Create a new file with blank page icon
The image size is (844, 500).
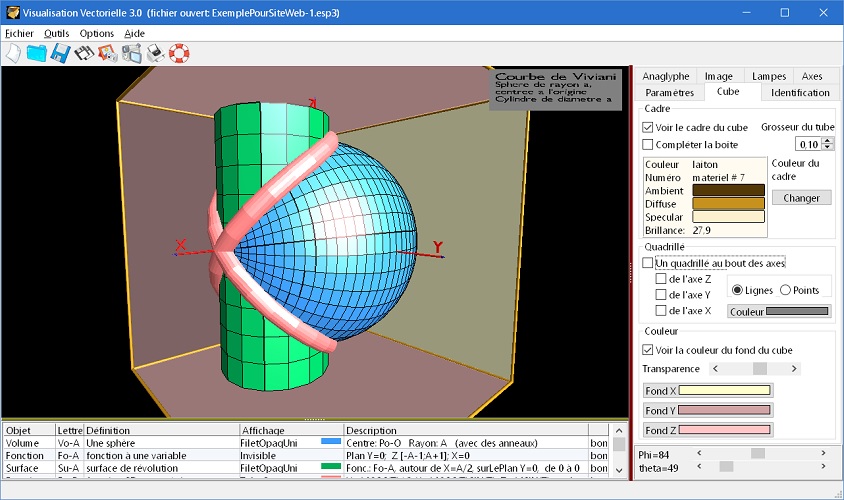[13, 53]
